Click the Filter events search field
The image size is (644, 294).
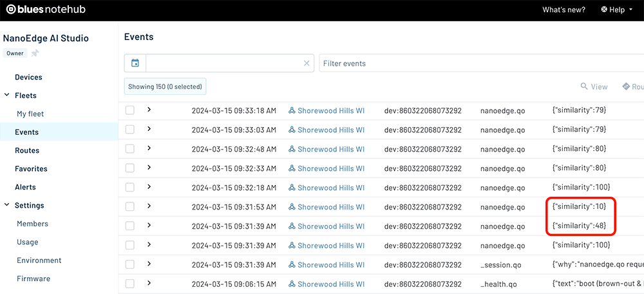tap(481, 63)
